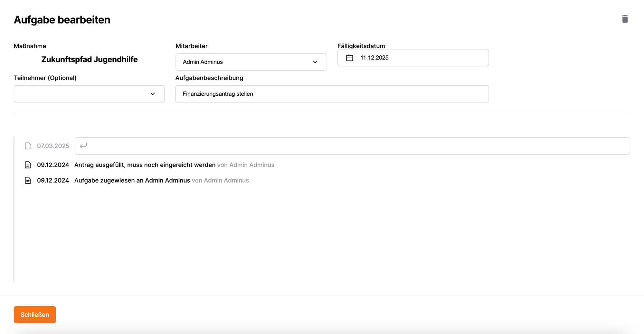Click the Fälligkeitsdatum field 11.12.2025
The width and height of the screenshot is (644, 334).
(x=413, y=58)
